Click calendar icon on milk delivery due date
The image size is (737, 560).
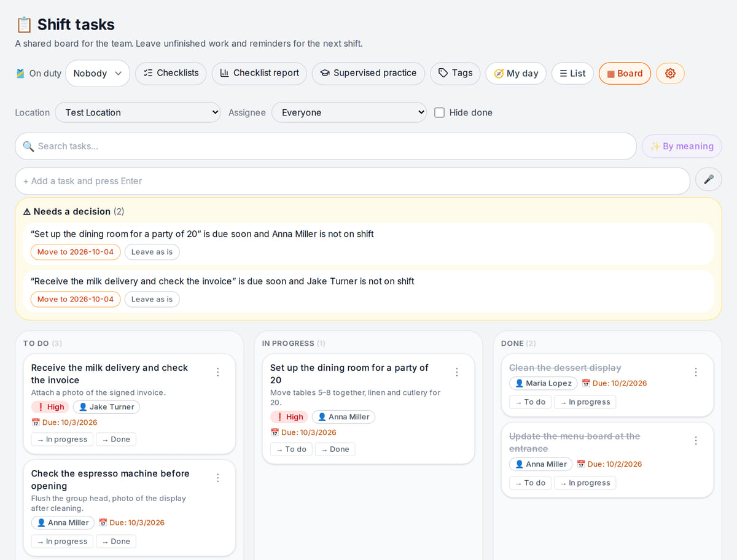(x=35, y=422)
